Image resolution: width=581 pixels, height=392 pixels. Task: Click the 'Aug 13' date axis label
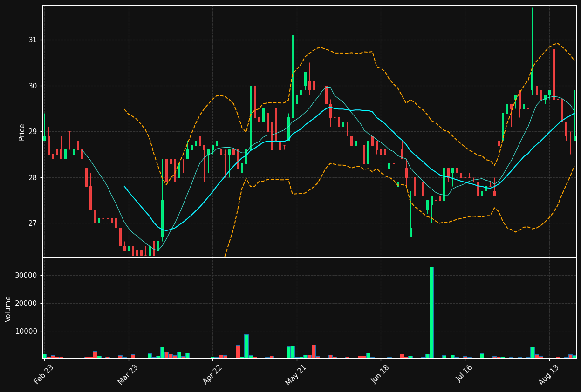[x=548, y=375]
